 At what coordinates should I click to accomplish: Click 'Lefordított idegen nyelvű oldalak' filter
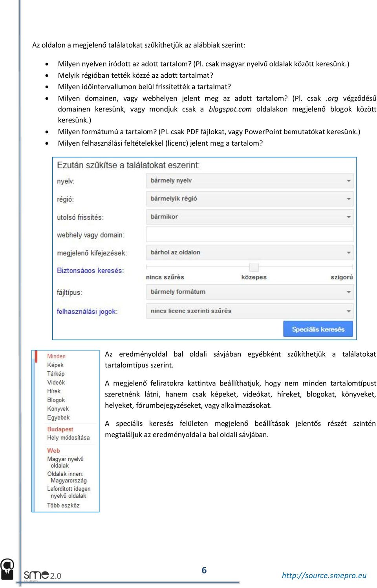(69, 492)
